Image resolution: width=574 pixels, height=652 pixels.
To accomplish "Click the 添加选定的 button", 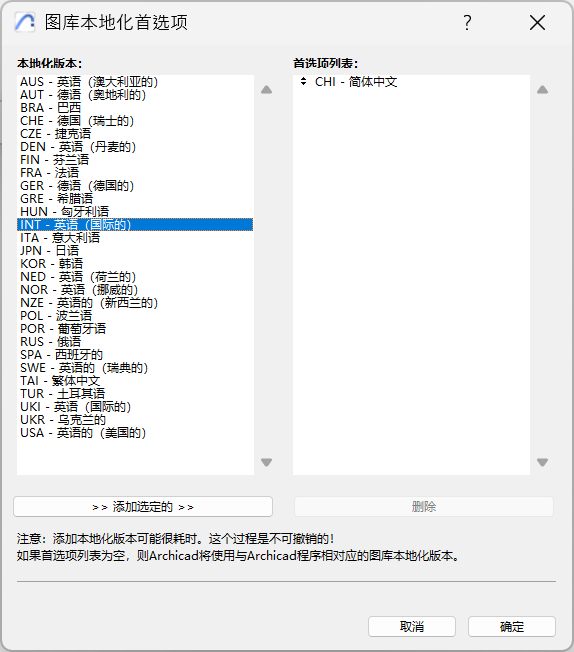I will (x=143, y=506).
